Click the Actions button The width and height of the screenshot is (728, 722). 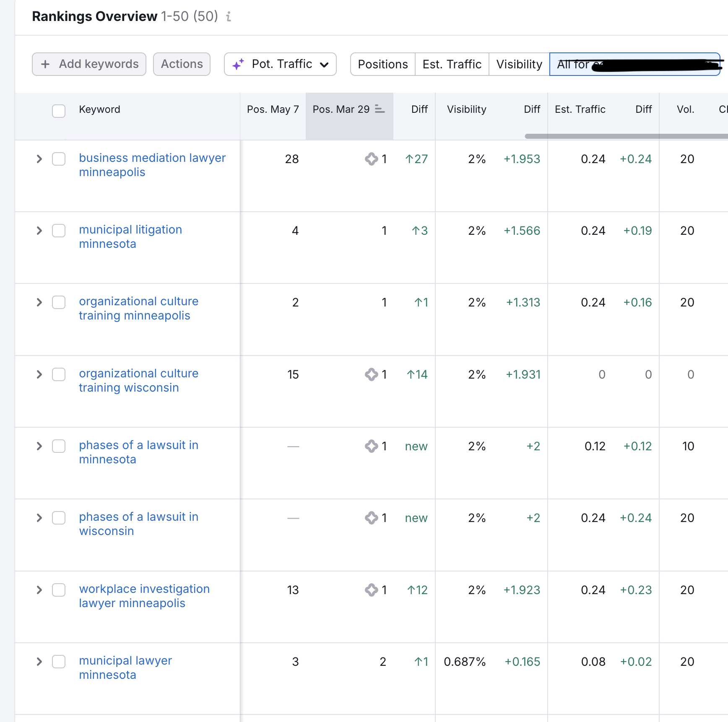point(182,64)
